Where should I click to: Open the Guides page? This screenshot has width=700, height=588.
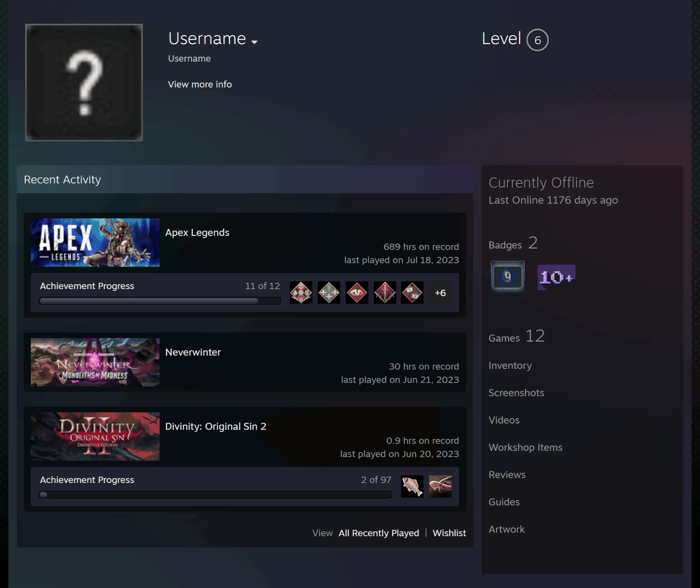pos(504,502)
